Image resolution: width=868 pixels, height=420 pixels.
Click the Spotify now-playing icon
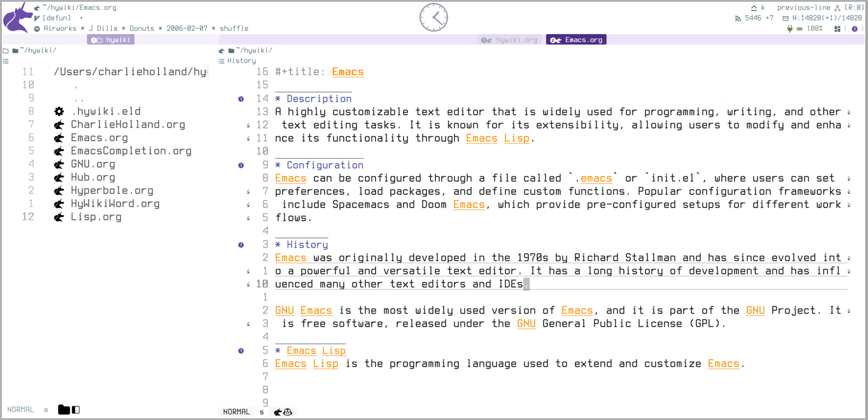[37, 29]
